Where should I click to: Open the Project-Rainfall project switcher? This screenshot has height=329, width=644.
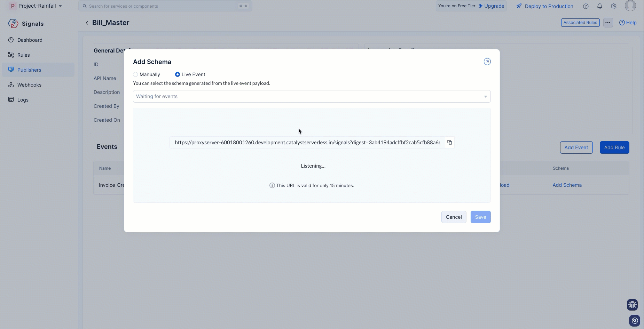click(x=37, y=6)
